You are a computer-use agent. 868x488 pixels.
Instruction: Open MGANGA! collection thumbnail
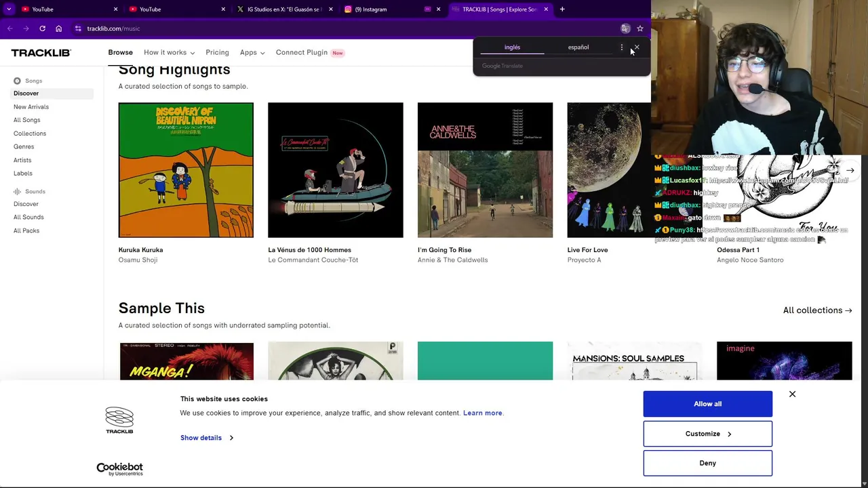(186, 361)
